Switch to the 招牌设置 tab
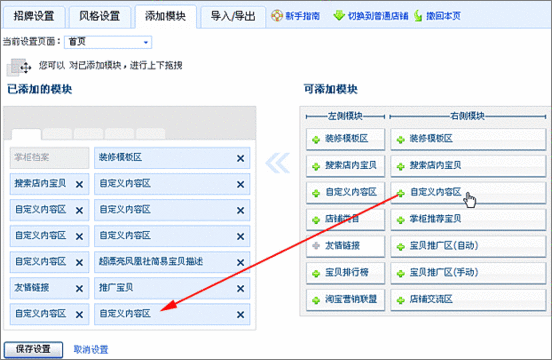This screenshot has height=360, width=552. 34,17
